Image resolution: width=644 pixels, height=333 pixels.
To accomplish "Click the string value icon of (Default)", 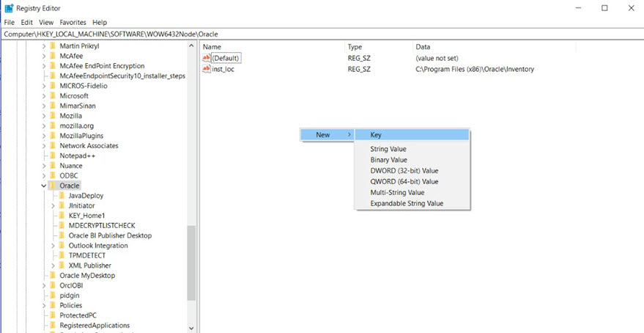I will tap(206, 59).
